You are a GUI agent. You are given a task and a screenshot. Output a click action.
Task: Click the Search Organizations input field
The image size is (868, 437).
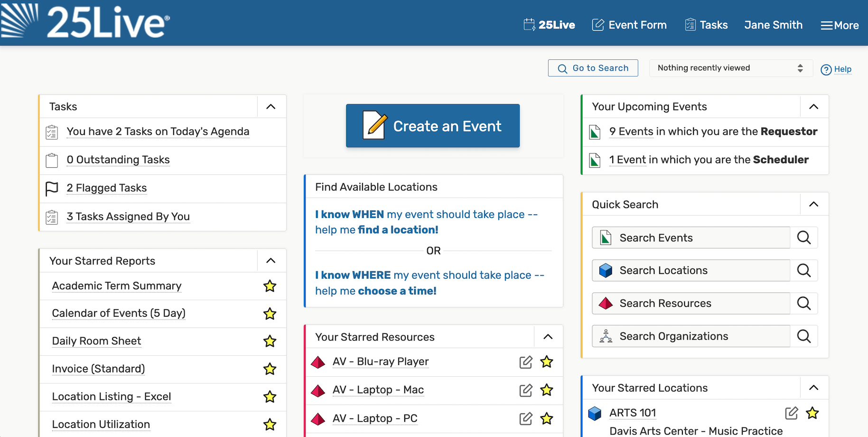click(x=691, y=336)
